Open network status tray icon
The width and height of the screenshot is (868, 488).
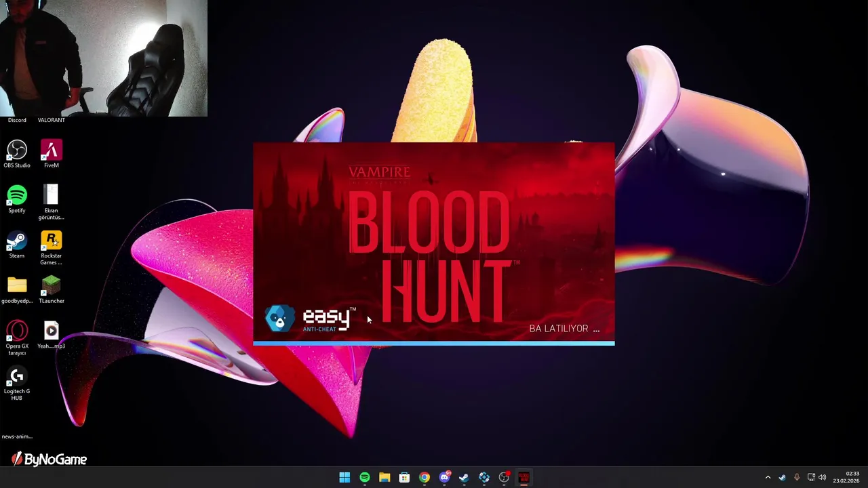coord(811,478)
